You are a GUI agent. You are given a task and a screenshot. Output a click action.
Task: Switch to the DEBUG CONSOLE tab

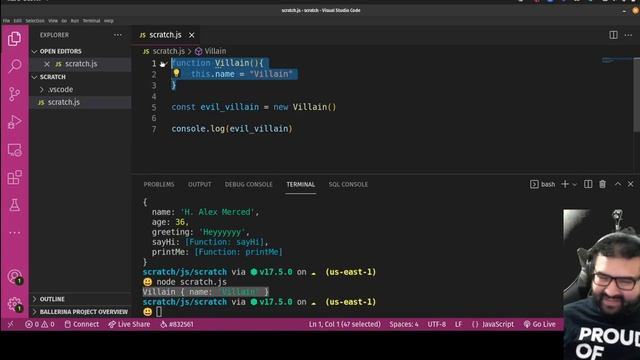pos(248,184)
